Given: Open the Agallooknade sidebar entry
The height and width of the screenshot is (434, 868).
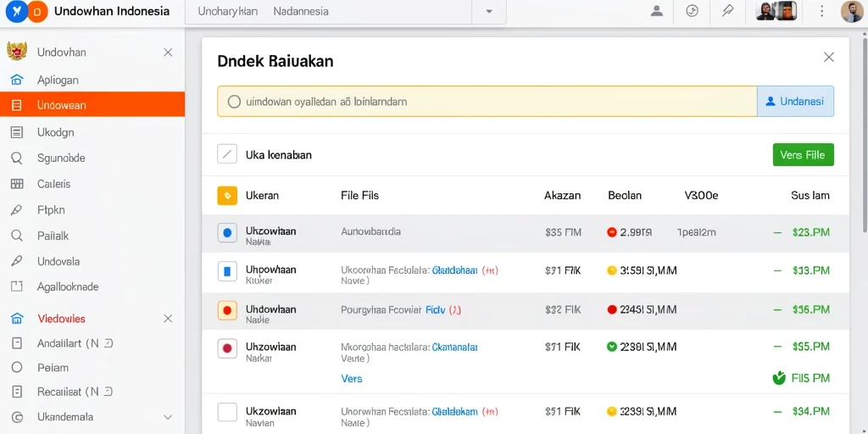Looking at the screenshot, I should click(92, 287).
